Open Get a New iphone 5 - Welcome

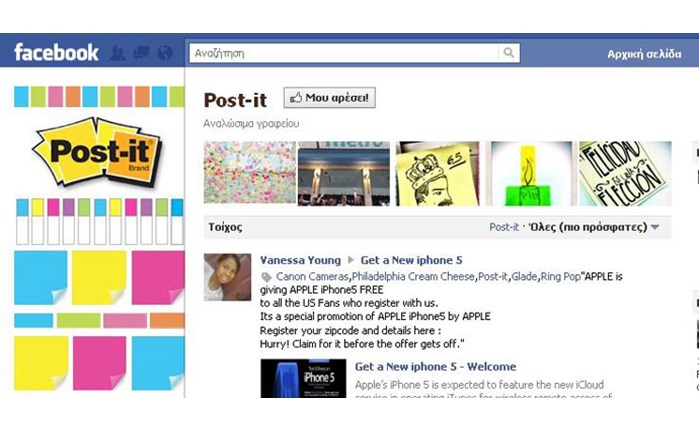tap(436, 367)
